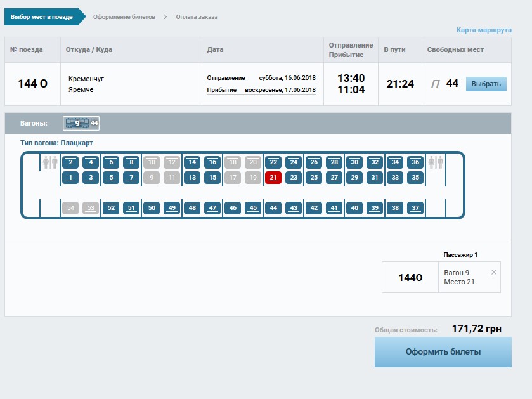The height and width of the screenshot is (399, 532).
Task: Open the Карта маршрута link
Action: pos(483,30)
